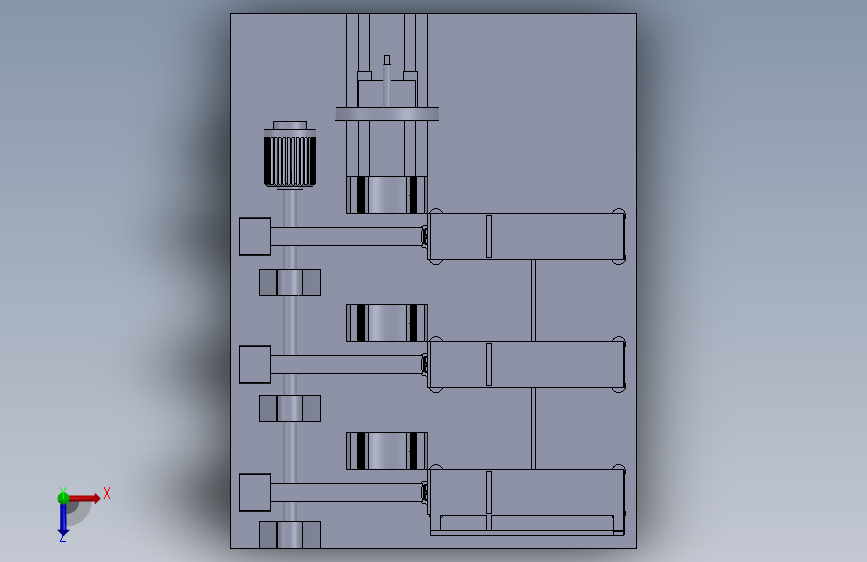The image size is (867, 562).
Task: Select the topmost square end block
Action: 255,236
